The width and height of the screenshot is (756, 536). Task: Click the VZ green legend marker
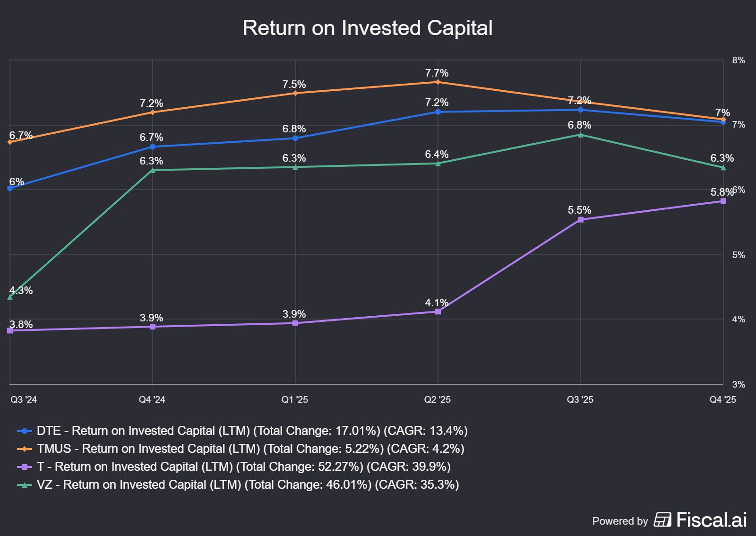[x=24, y=485]
